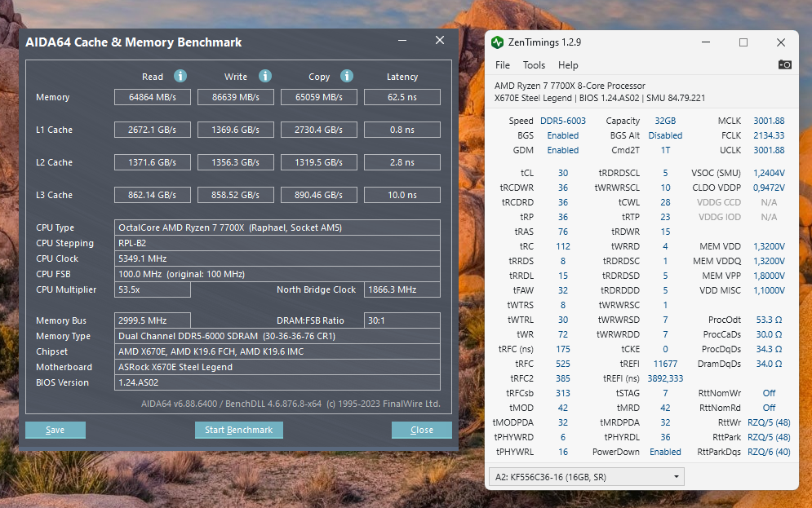Click the Close button in AIDA64 dialog
812x508 pixels.
tap(422, 430)
